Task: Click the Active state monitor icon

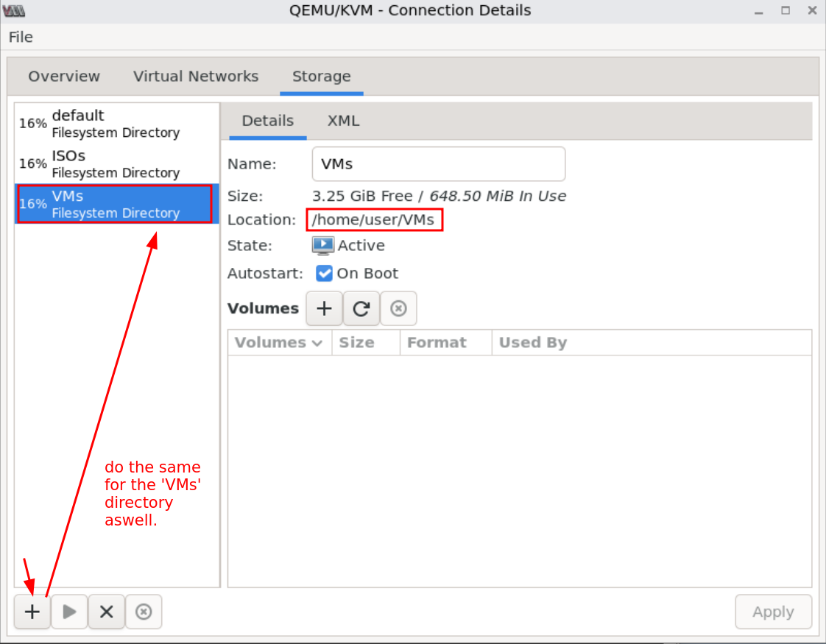Action: coord(322,245)
